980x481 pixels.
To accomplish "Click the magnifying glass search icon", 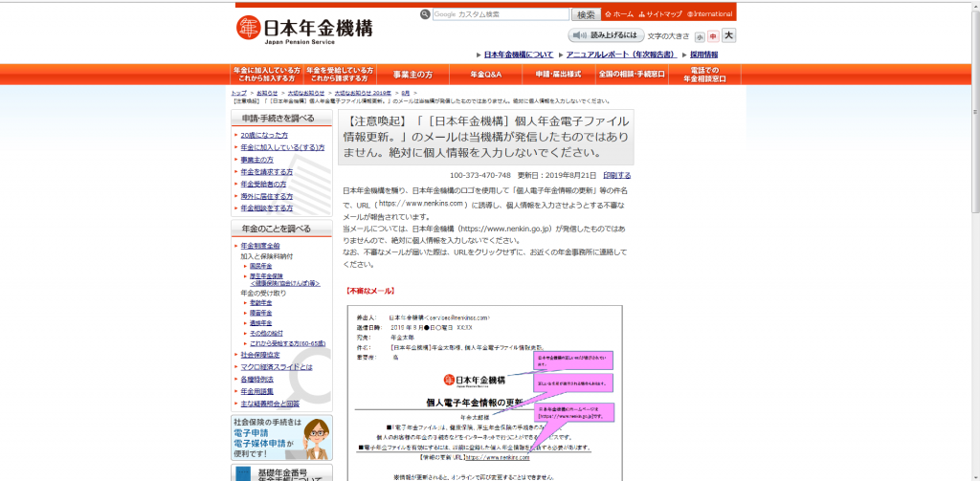I will click(425, 13).
